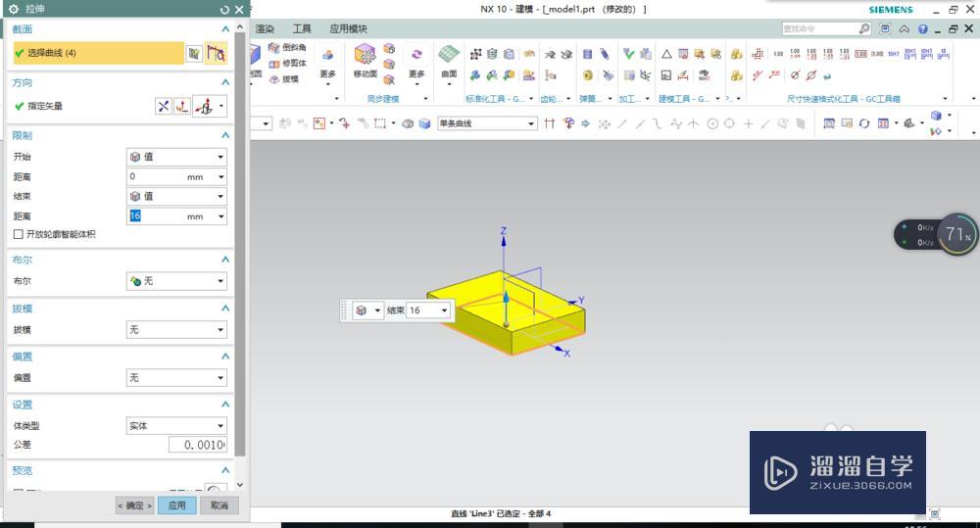Open the 开始 limit type dropdown
Screen dimensions: 980x528
(176, 157)
